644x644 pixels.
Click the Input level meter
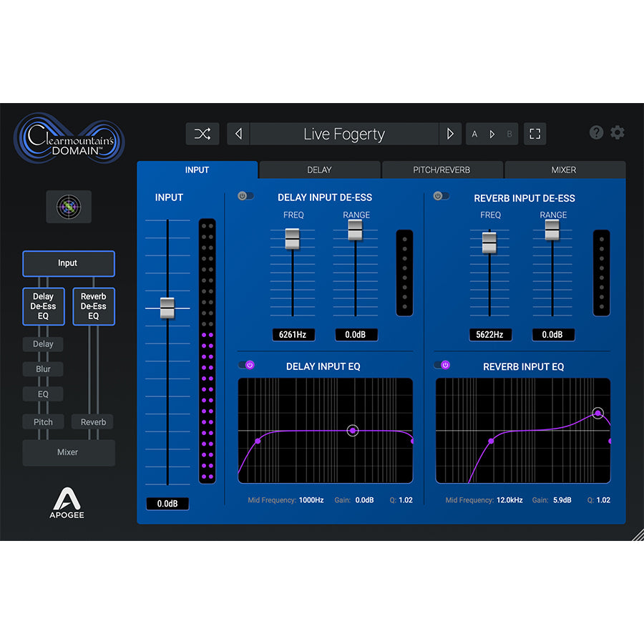coord(207,351)
